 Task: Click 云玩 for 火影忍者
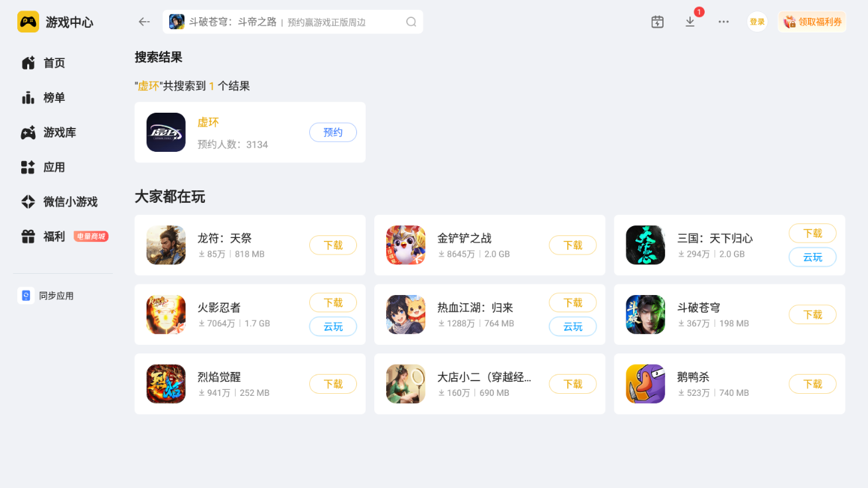(333, 326)
